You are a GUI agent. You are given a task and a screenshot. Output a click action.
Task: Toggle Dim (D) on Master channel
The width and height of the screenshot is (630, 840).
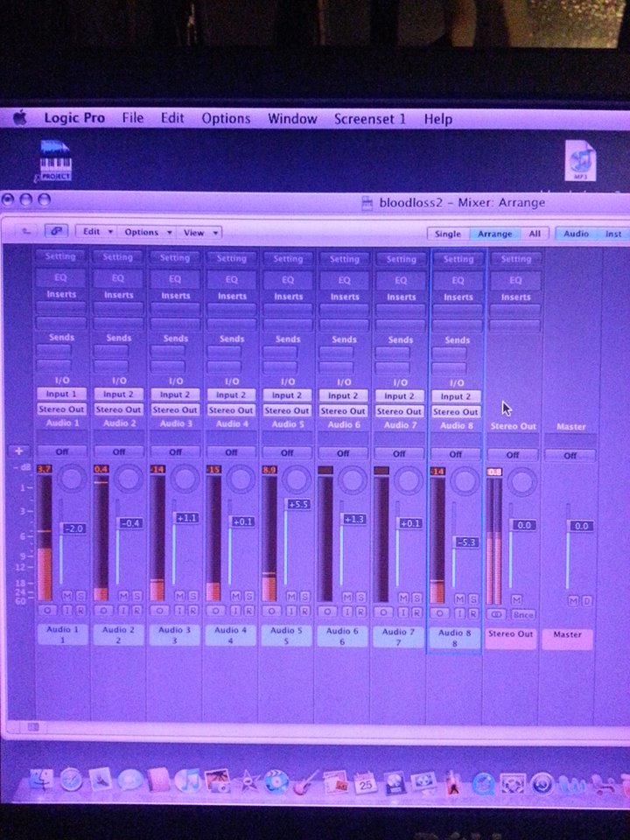tap(587, 600)
